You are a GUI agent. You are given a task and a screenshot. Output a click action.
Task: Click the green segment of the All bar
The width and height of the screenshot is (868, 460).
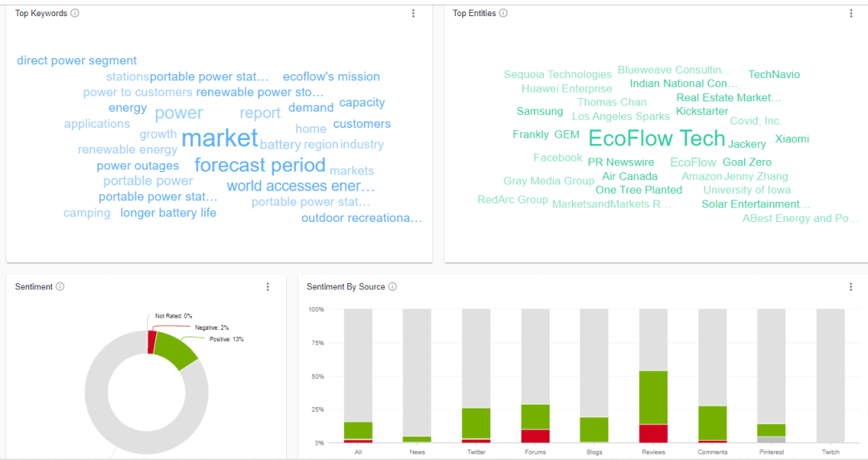click(x=358, y=430)
